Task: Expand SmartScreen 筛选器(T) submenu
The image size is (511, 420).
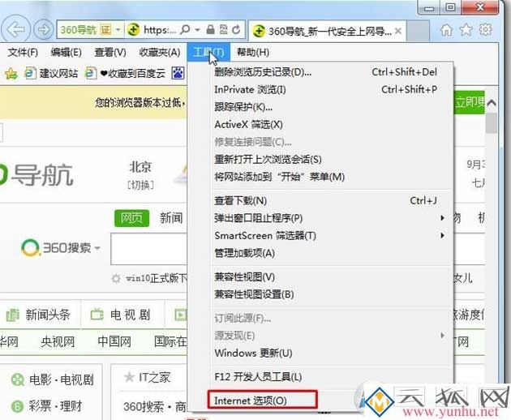Action: tap(320, 236)
